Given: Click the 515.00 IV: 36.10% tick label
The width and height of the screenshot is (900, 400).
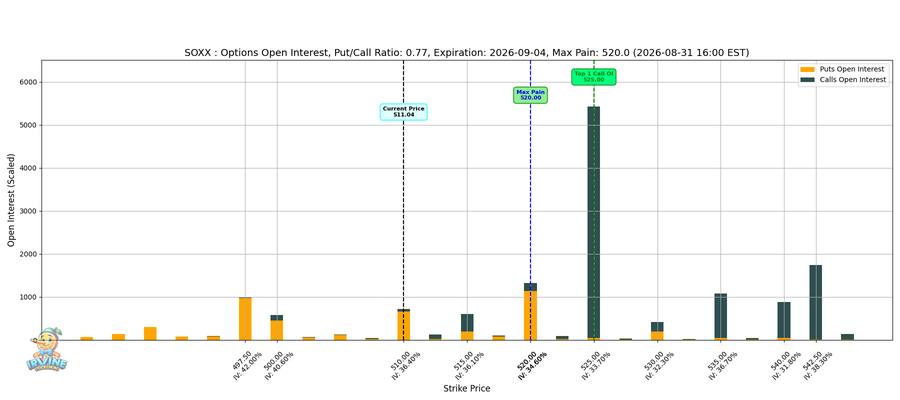Looking at the screenshot, I should point(472,365).
